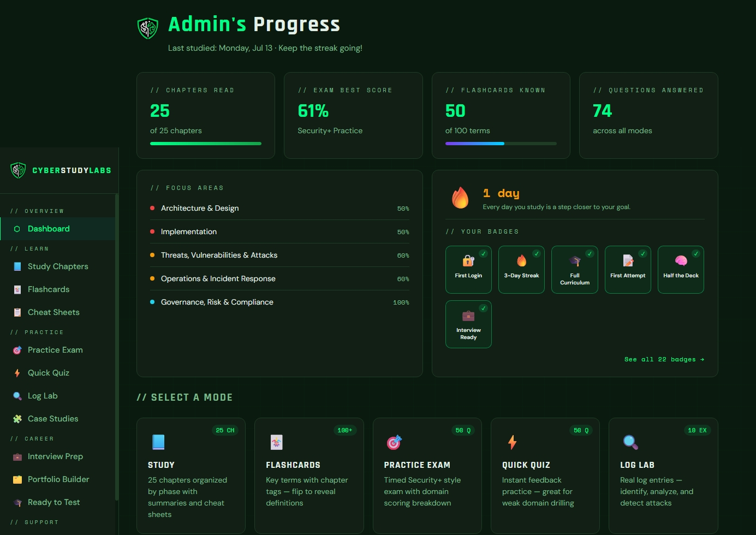Click the Half the Deck badge label
This screenshot has width=756, height=535.
coord(681,276)
